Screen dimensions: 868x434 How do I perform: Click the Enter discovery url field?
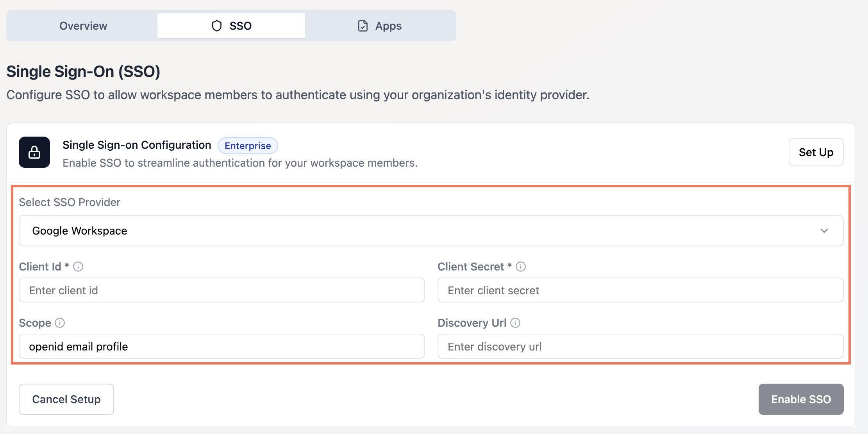(640, 347)
